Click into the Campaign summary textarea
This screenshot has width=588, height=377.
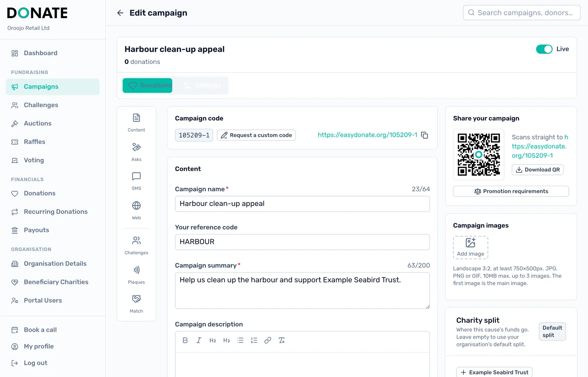(302, 291)
